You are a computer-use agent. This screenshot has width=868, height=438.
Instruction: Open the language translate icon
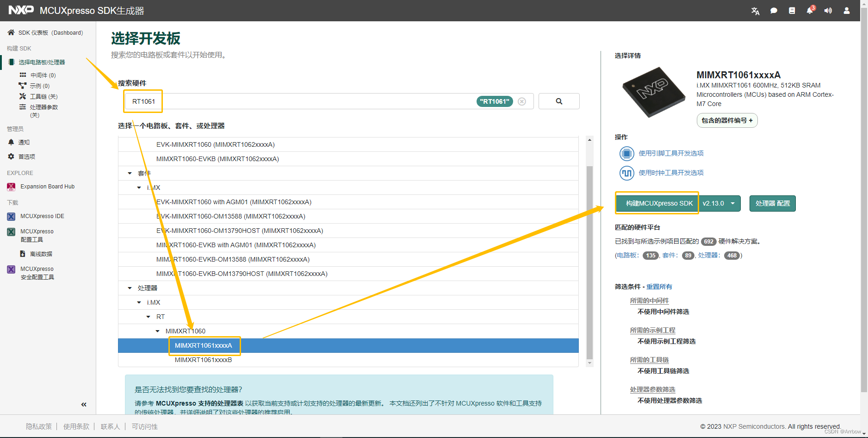[755, 11]
